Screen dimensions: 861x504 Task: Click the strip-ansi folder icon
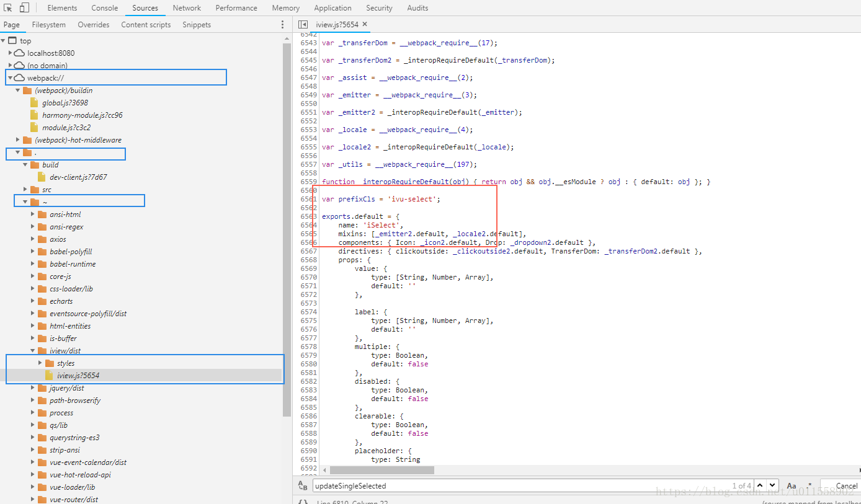coord(42,450)
